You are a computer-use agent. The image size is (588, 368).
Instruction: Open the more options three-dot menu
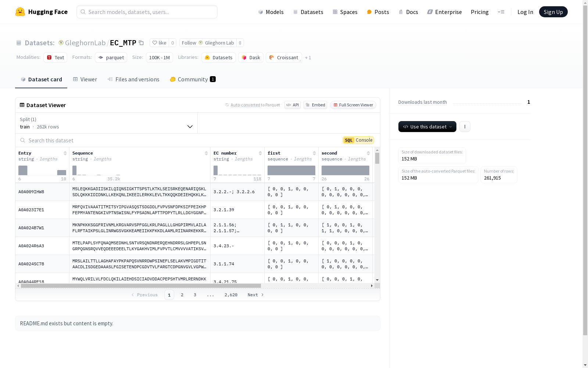465,127
